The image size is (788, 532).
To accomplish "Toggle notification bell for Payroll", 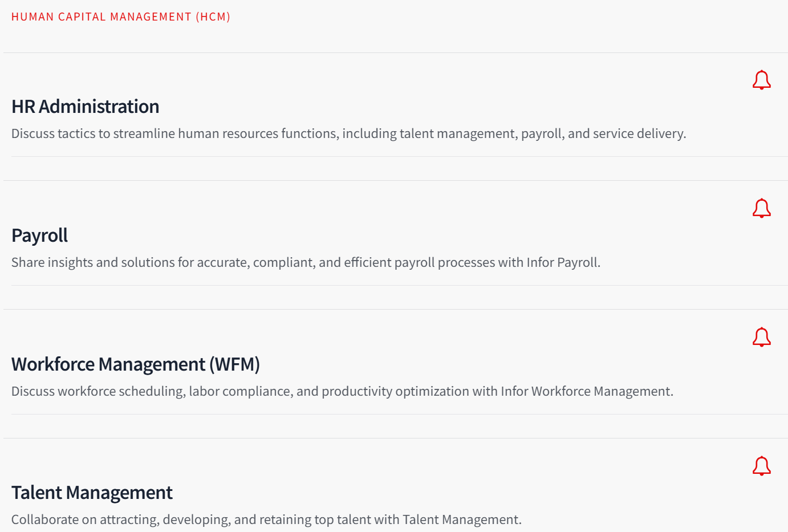I will tap(761, 209).
